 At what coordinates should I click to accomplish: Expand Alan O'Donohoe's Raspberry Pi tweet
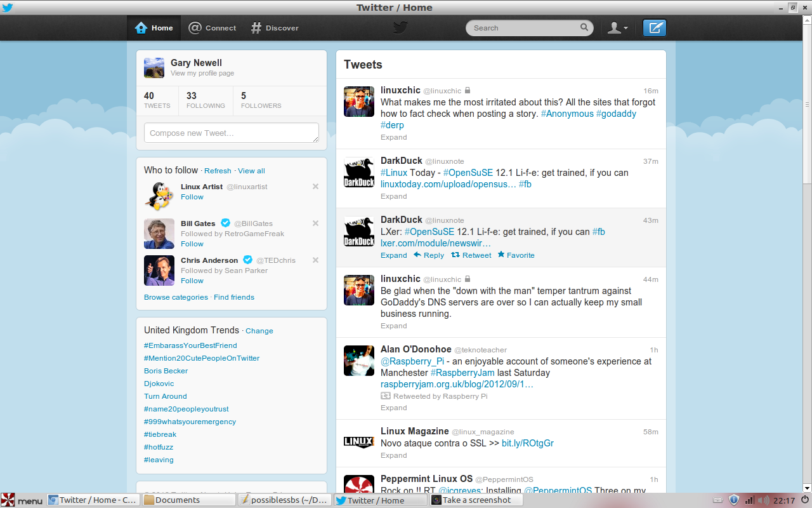(x=394, y=408)
